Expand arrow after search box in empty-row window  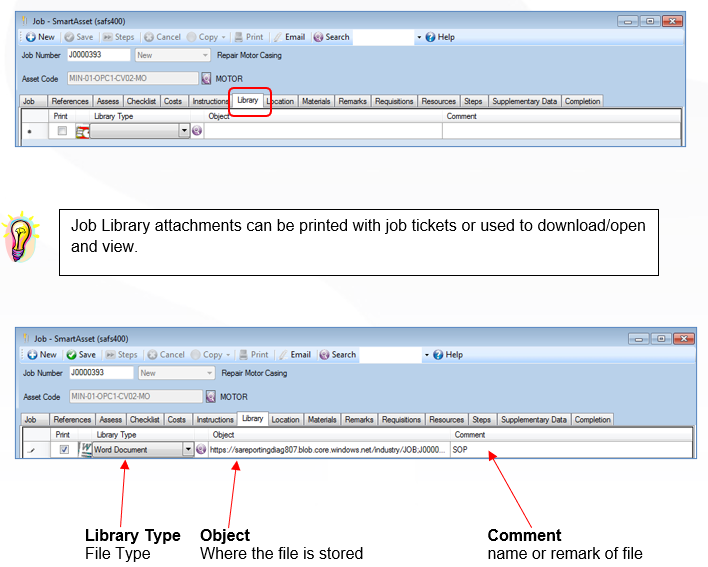pyautogui.click(x=419, y=37)
